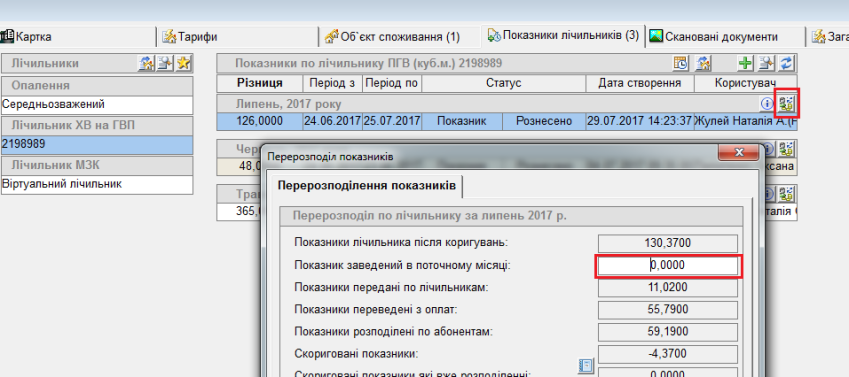Click Показники переведені з оплат label
The height and width of the screenshot is (377, 849).
coord(376,310)
